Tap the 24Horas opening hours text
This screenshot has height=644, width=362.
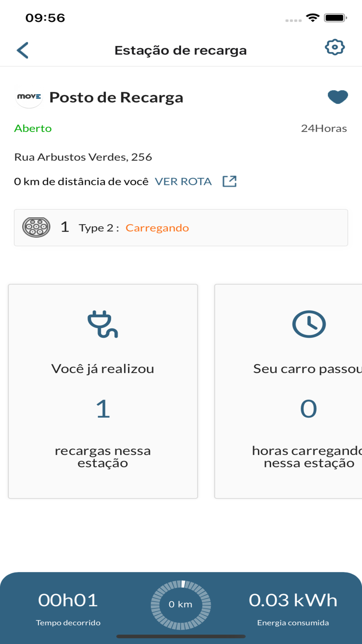pos(324,128)
